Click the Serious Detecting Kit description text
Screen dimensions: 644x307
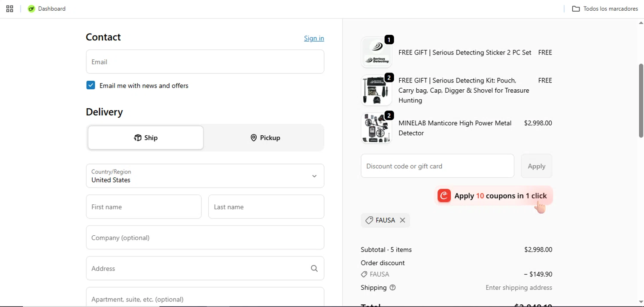tap(464, 90)
